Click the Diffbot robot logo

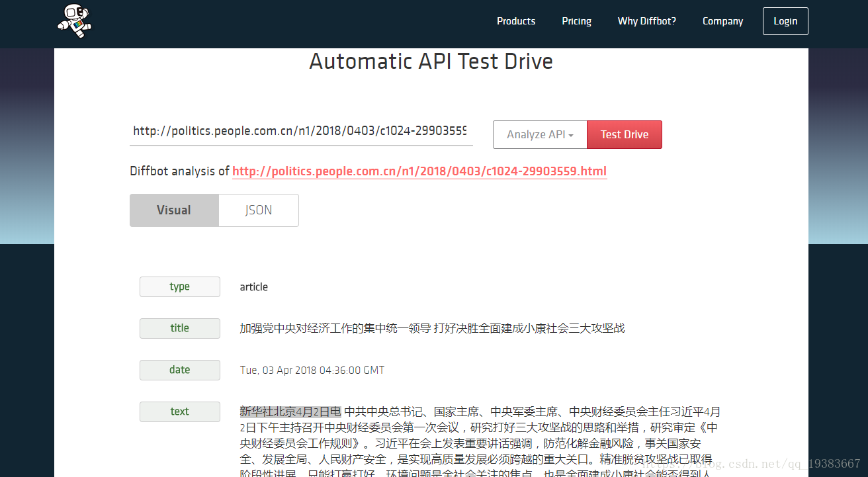click(x=74, y=21)
